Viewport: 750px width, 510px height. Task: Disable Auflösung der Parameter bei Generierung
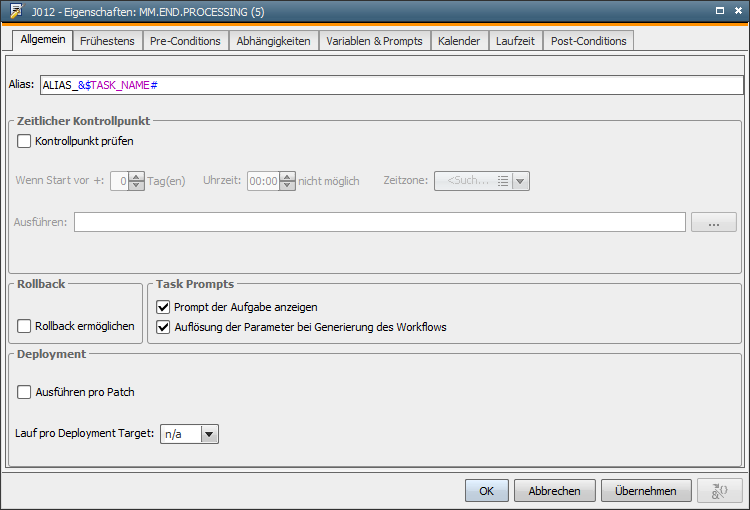coord(164,327)
